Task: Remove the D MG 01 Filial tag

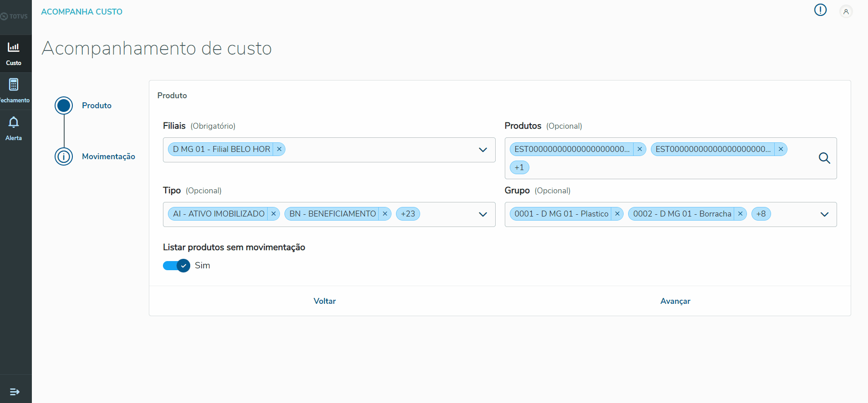Action: pos(279,149)
